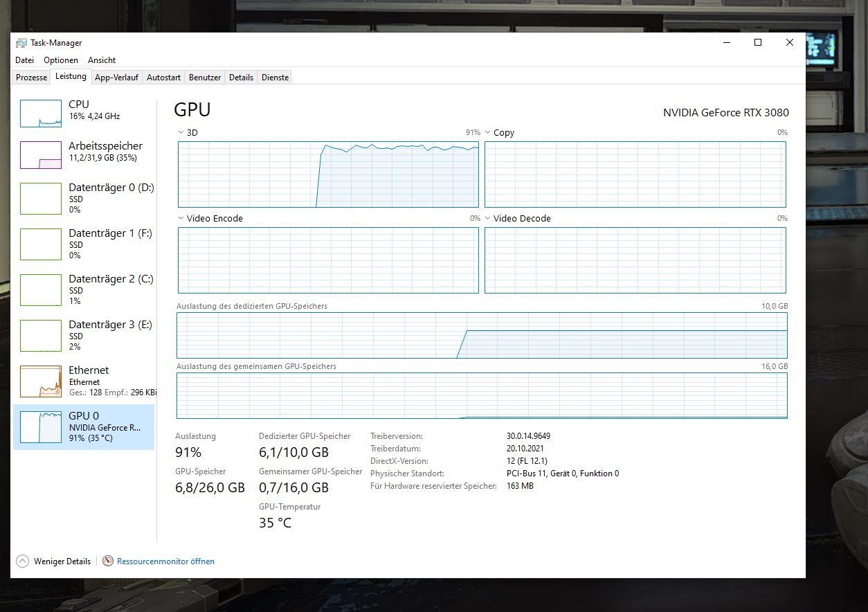
Task: Click the Task-Manager title bar icon
Action: (21, 43)
